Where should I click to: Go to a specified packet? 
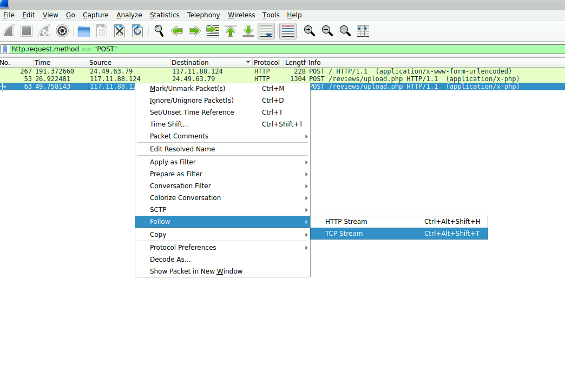(x=213, y=31)
